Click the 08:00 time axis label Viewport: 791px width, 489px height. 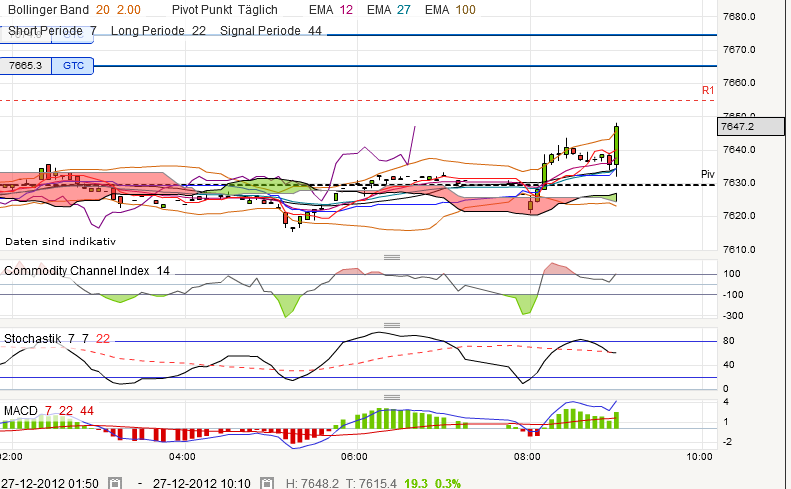(x=527, y=457)
